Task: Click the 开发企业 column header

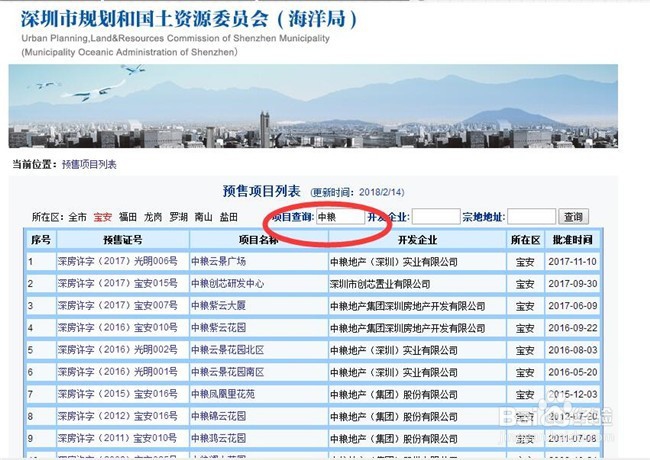Action: point(417,240)
